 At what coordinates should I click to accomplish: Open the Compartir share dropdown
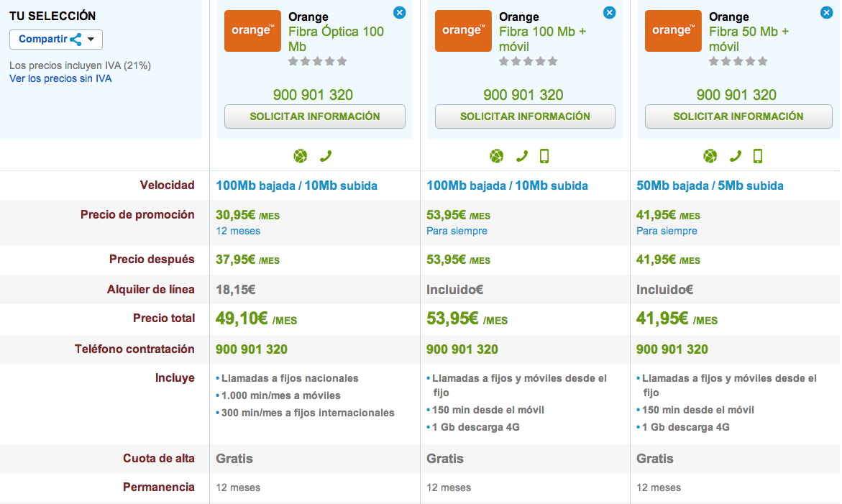[56, 39]
